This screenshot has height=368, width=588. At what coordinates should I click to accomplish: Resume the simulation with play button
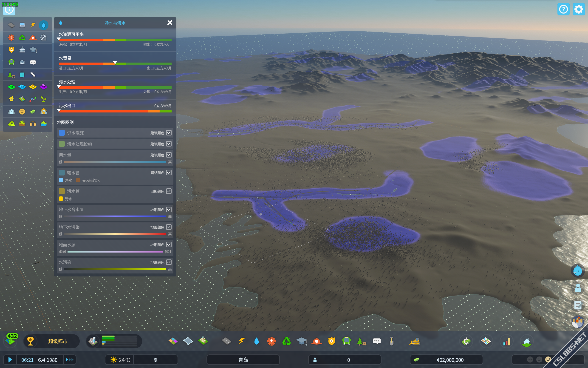pos(10,360)
